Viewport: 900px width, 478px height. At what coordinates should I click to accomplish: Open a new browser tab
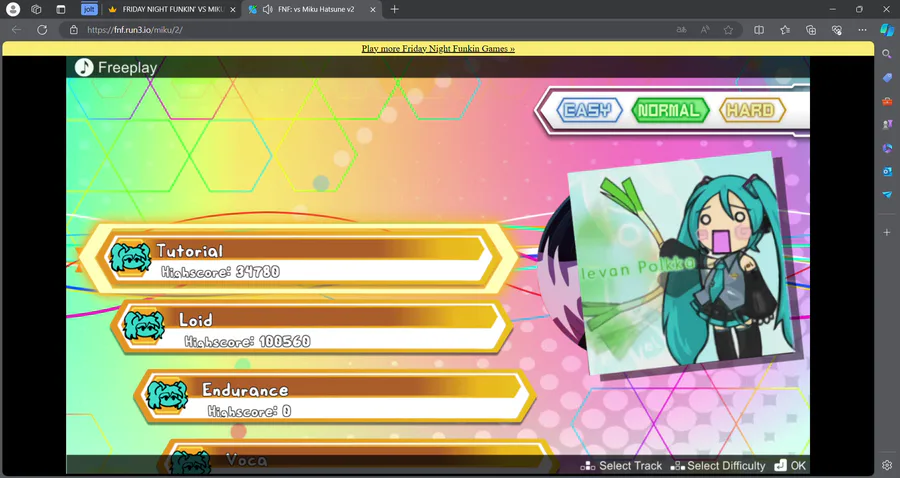click(394, 9)
